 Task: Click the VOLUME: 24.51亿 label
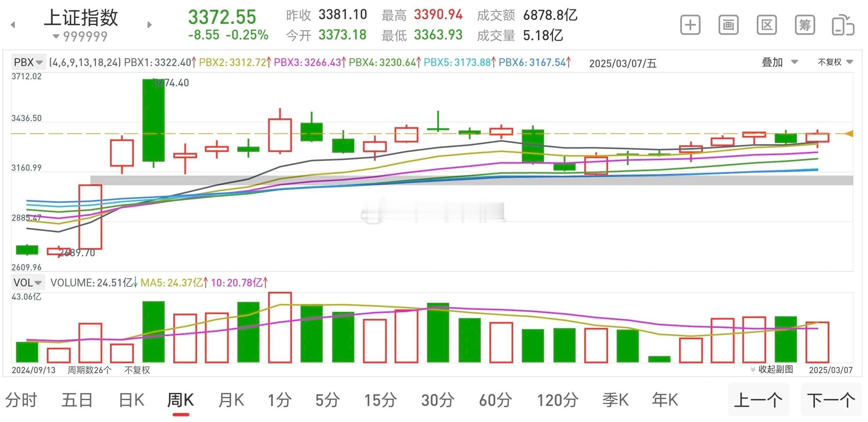click(x=94, y=283)
